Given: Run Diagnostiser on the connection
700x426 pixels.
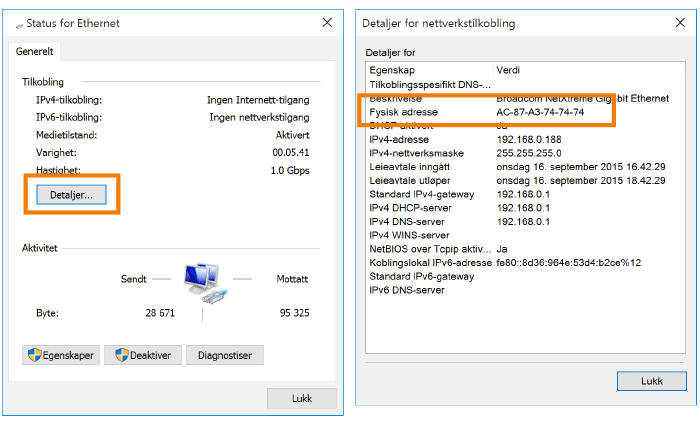Looking at the screenshot, I should (226, 355).
